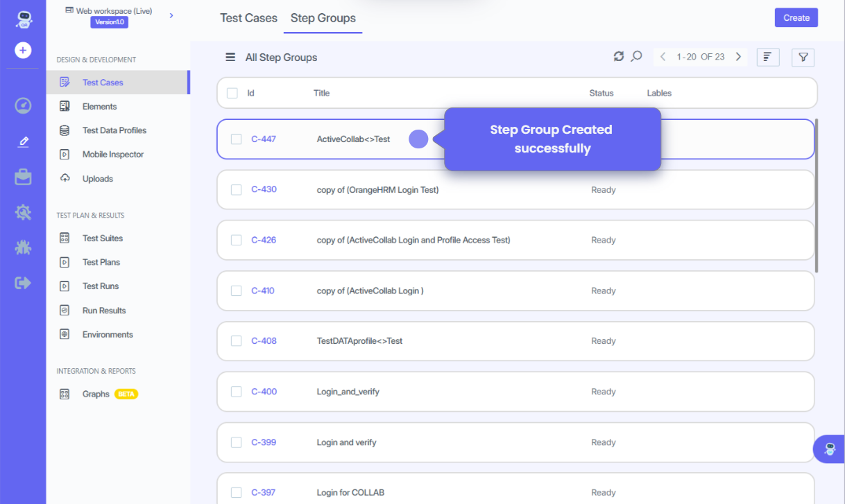This screenshot has height=504, width=845.
Task: Click the logout arrow icon in rail
Action: point(23,283)
